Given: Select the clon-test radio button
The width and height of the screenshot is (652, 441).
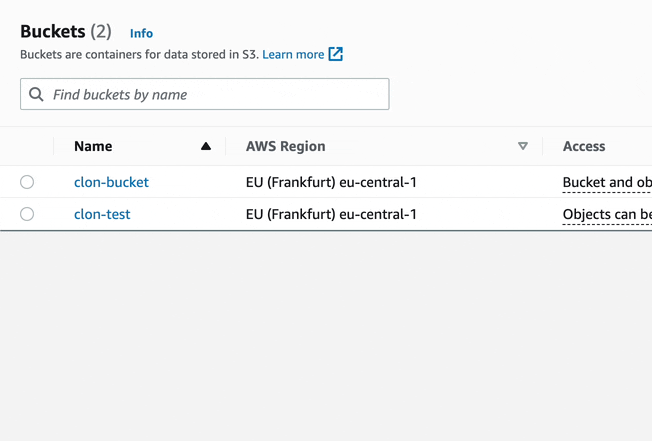Looking at the screenshot, I should pos(27,214).
